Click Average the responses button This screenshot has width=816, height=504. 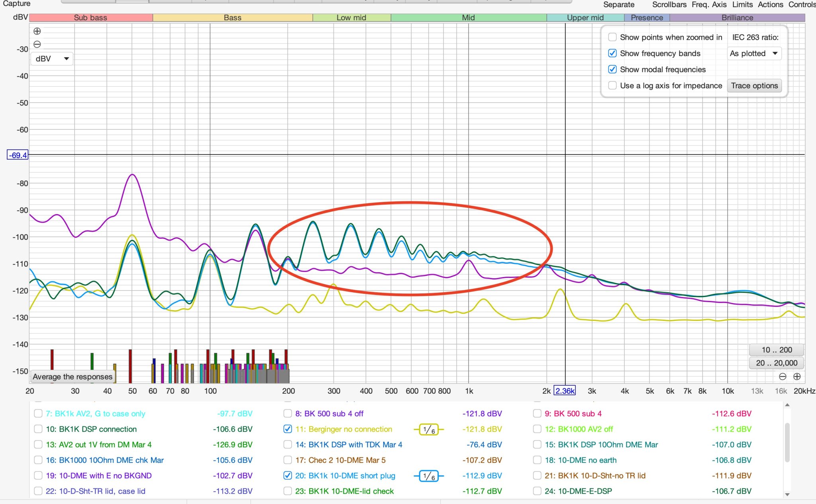(73, 377)
